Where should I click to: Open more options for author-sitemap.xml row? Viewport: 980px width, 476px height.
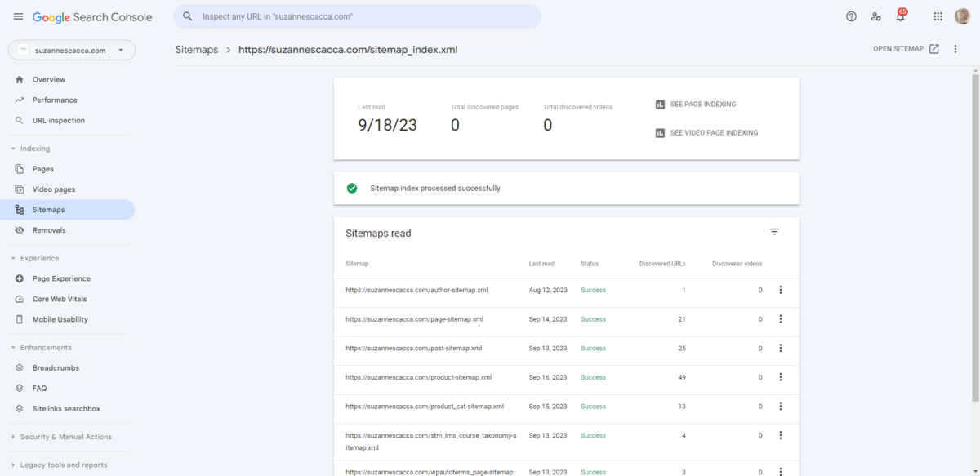coord(780,290)
